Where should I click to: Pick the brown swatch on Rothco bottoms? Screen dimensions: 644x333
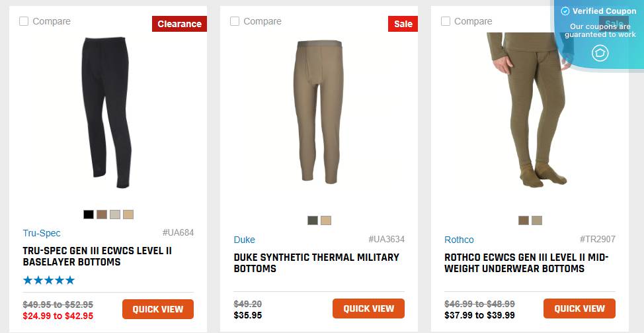pyautogui.click(x=524, y=220)
